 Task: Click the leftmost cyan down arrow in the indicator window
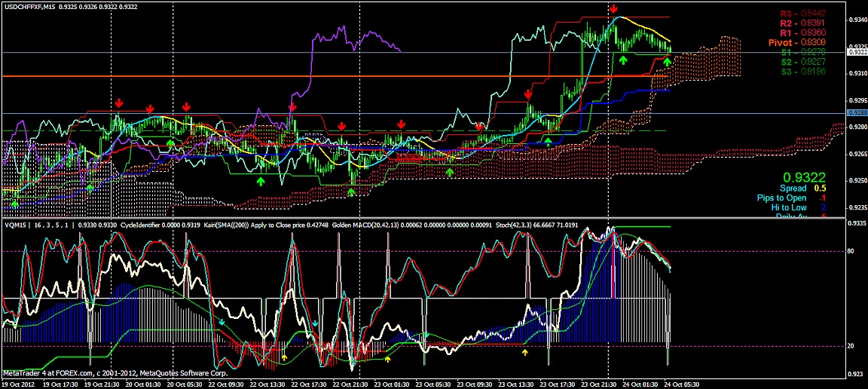222,322
